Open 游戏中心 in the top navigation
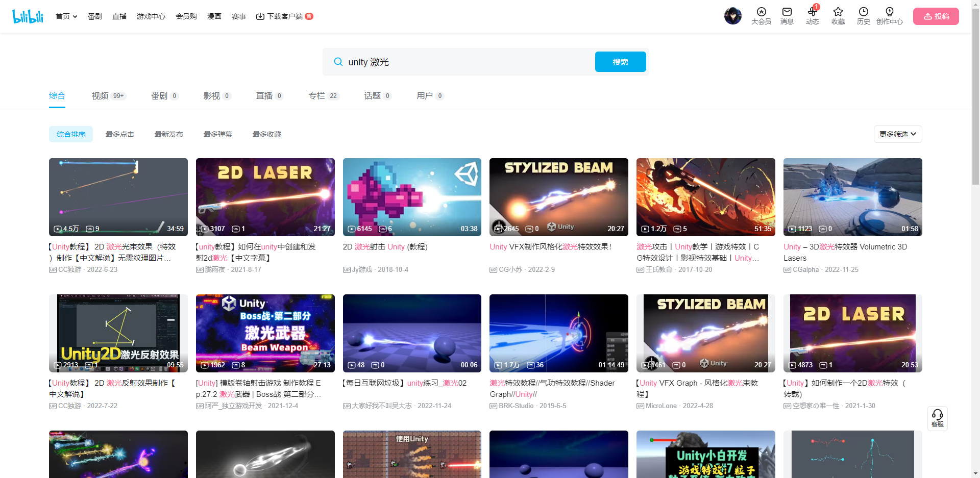The width and height of the screenshot is (980, 478). click(151, 16)
